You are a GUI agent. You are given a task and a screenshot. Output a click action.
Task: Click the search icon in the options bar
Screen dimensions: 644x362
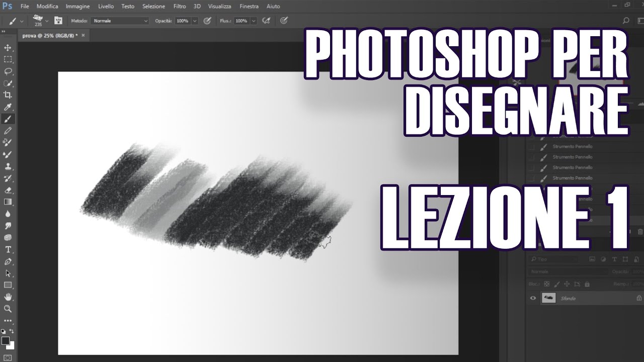pyautogui.click(x=626, y=21)
